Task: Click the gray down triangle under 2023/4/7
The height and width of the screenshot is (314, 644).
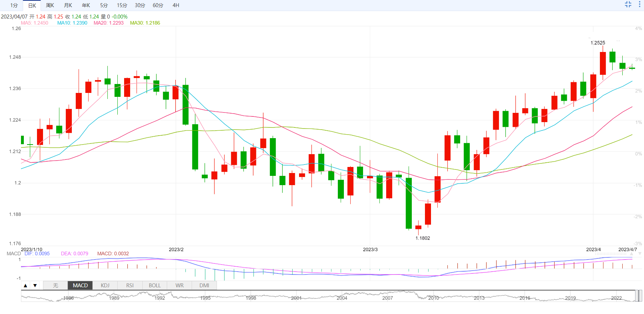Action: pyautogui.click(x=640, y=253)
